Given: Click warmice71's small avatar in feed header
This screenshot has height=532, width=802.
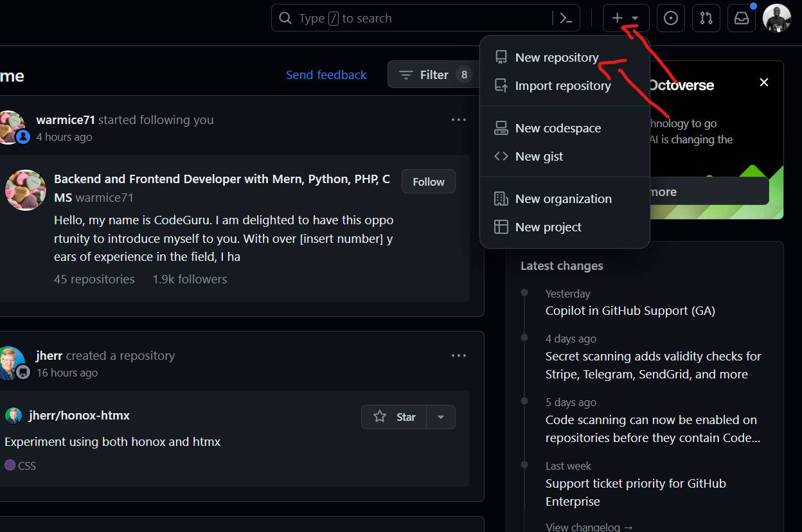Looking at the screenshot, I should [x=12, y=127].
